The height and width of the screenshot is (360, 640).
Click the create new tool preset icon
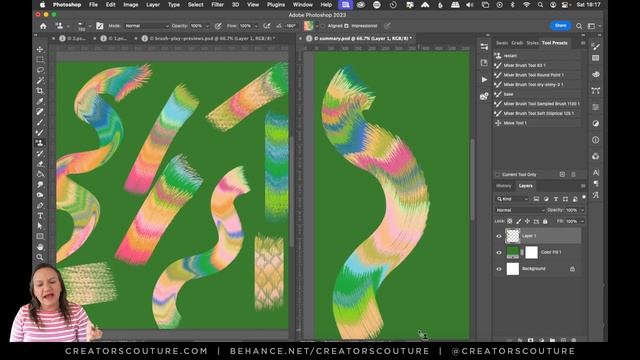coord(562,174)
